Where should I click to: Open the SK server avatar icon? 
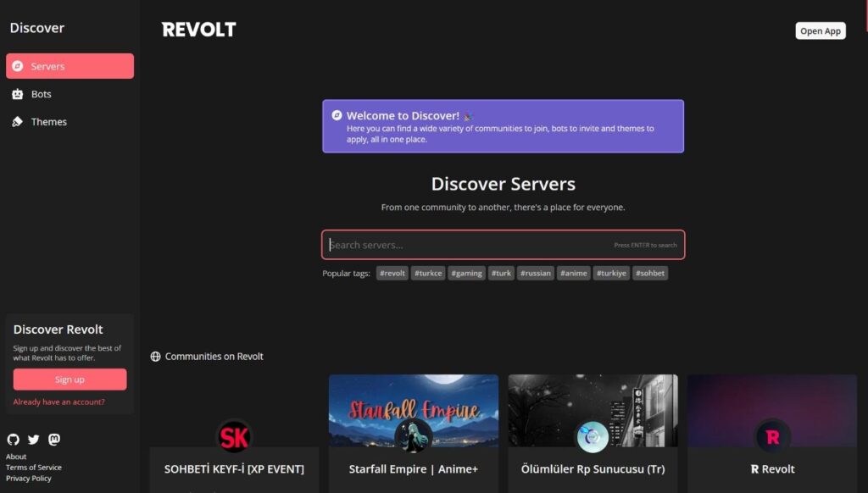pos(234,437)
